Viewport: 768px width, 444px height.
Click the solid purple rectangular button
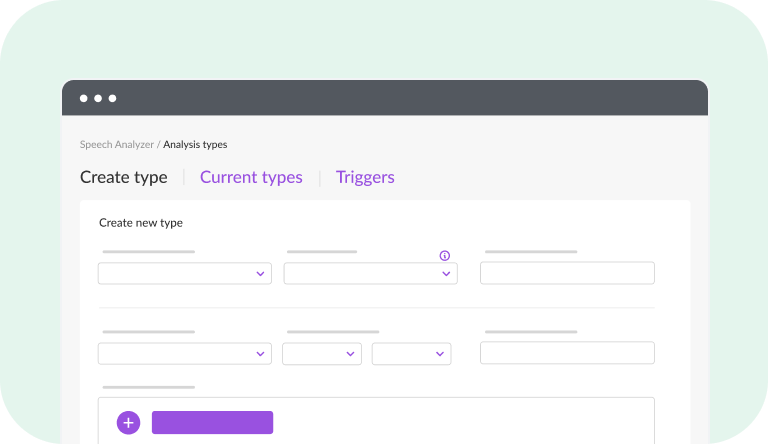click(x=212, y=422)
